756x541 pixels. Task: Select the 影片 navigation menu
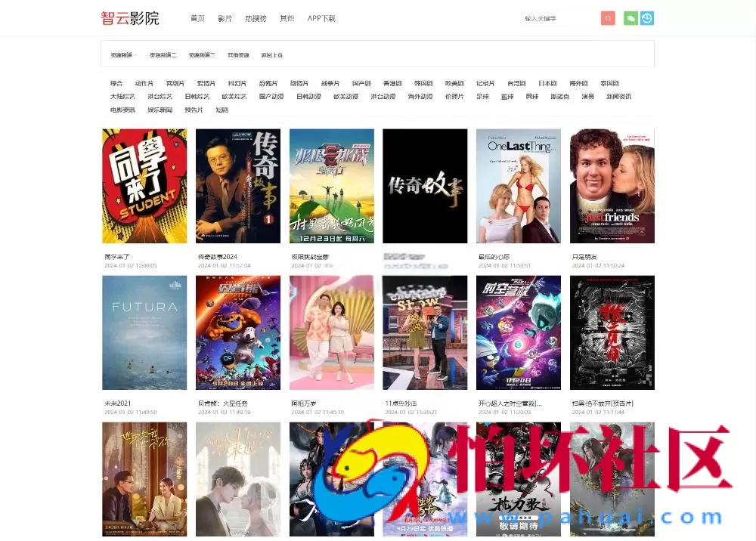tap(225, 18)
